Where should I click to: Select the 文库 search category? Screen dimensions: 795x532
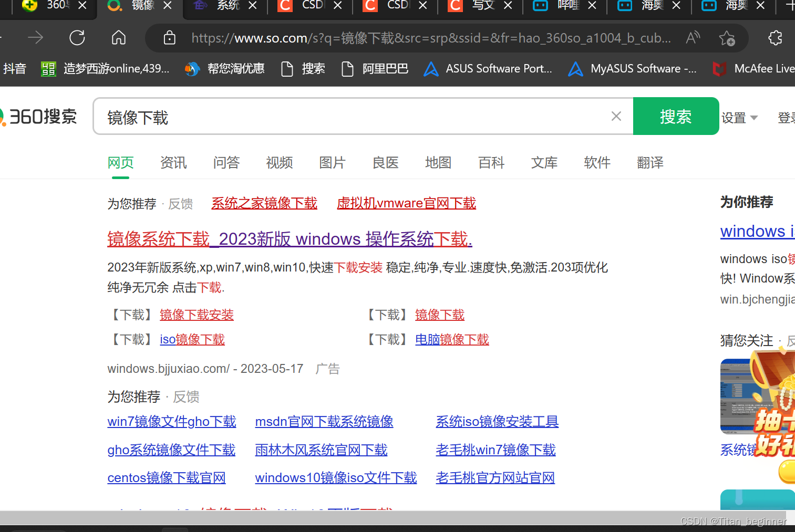point(544,163)
